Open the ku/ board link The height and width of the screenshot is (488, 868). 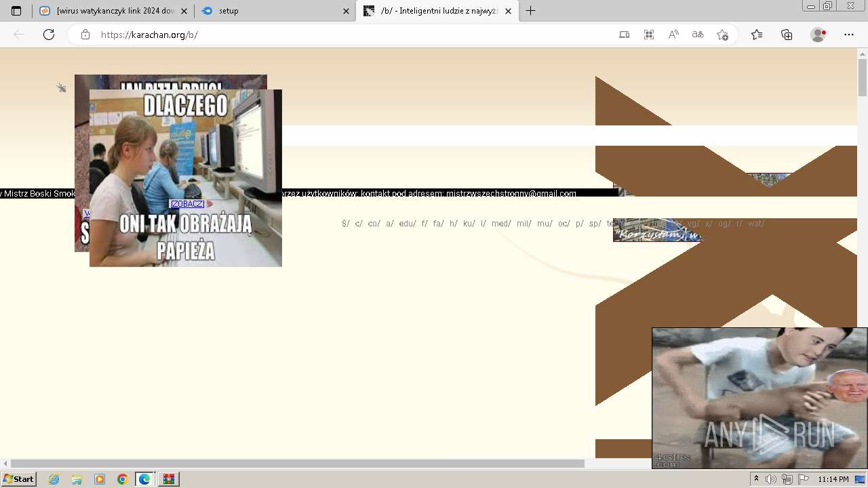[x=469, y=224]
